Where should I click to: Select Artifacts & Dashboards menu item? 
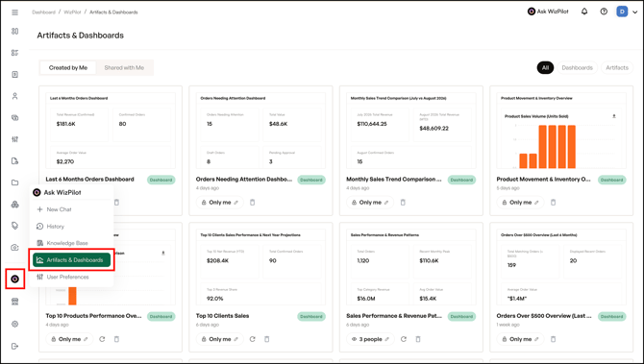tap(71, 259)
